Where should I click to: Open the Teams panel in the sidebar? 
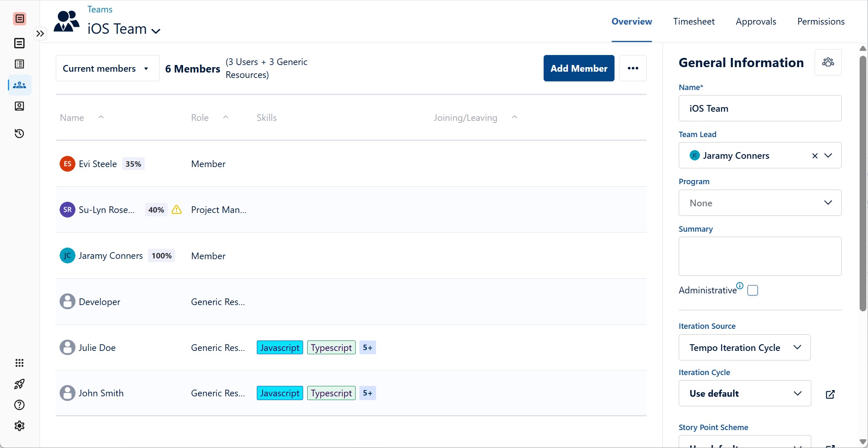(19, 85)
